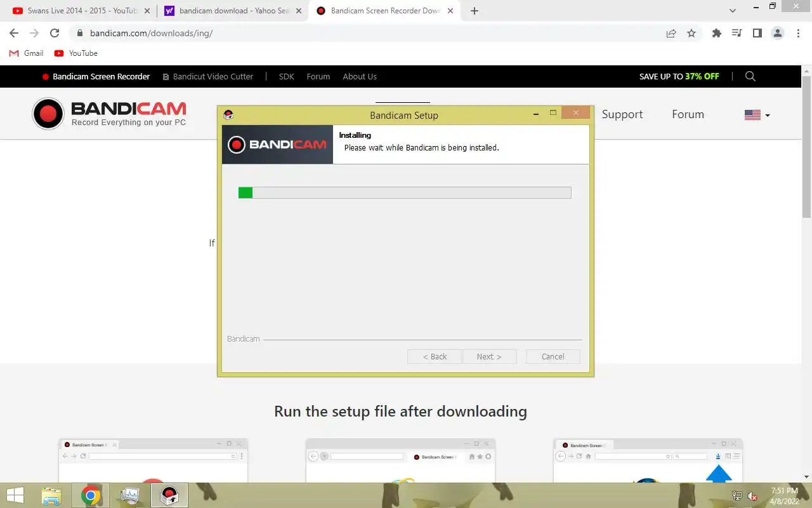Open the Gmail bookmark
The image size is (812, 508).
26,53
